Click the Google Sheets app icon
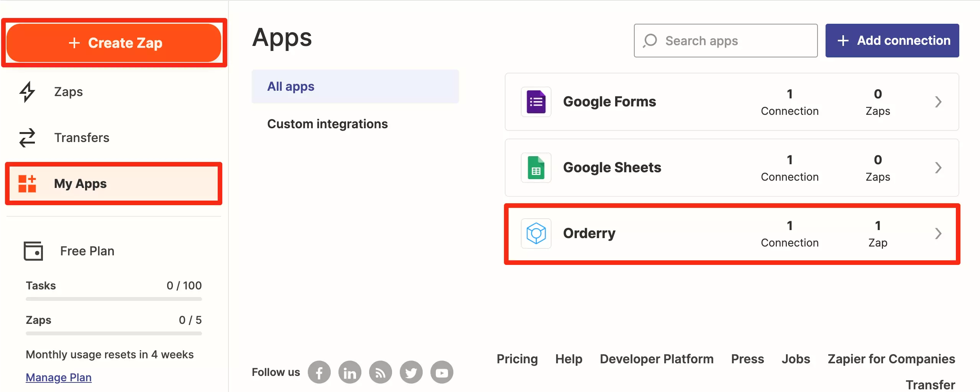Screen dimensions: 980x392 click(x=536, y=168)
